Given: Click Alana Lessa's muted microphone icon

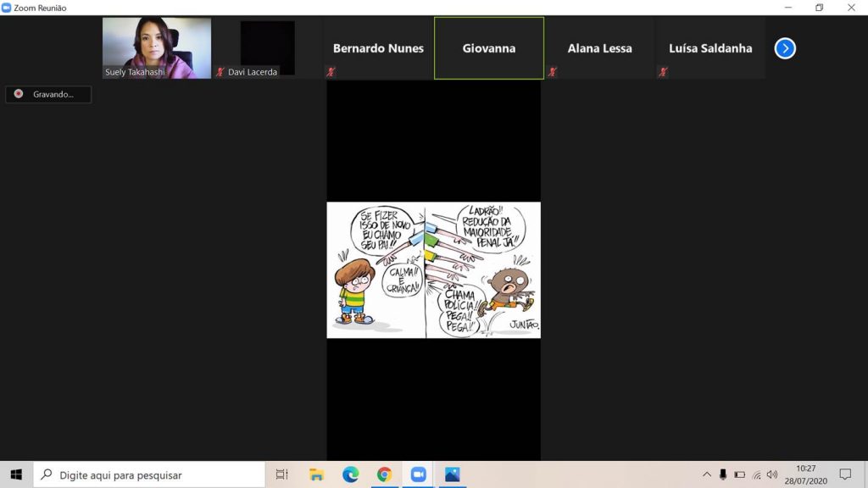Looking at the screenshot, I should coord(552,72).
